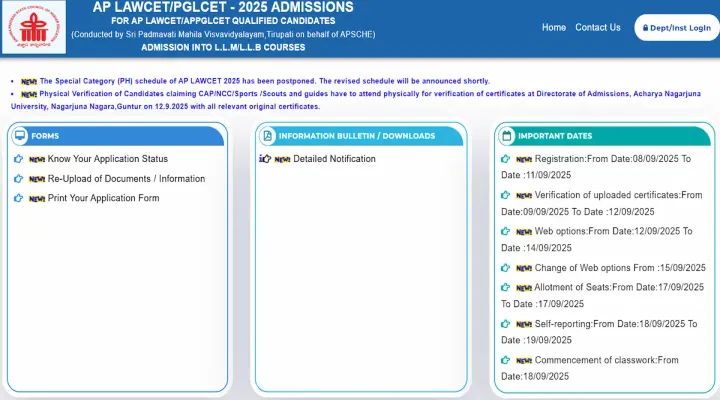Image resolution: width=720 pixels, height=400 pixels.
Task: Open Re-Upload of Documents / Information link
Action: pos(126,179)
